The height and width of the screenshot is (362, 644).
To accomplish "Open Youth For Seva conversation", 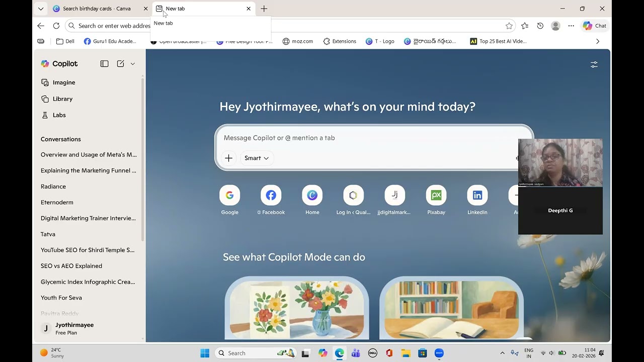I will click(61, 298).
